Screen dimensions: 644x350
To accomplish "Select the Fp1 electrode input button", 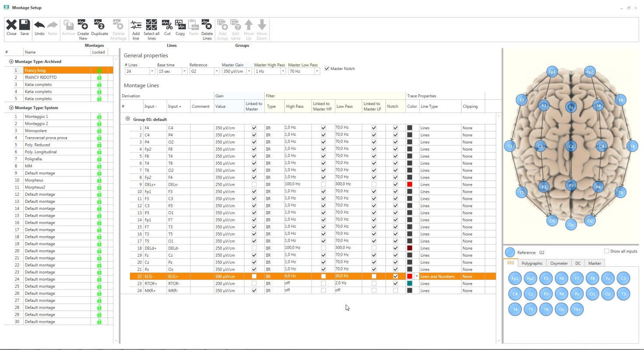I will pyautogui.click(x=514, y=278).
